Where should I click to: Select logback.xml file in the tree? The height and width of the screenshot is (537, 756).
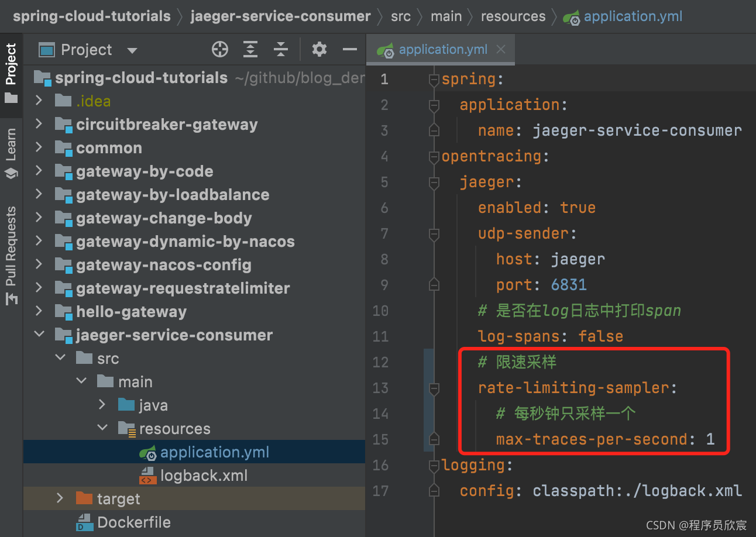tap(204, 475)
